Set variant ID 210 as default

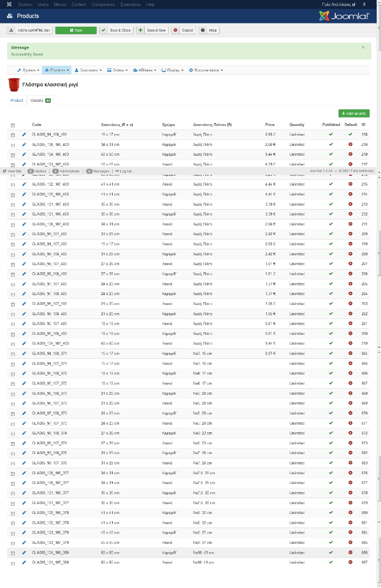[351, 144]
